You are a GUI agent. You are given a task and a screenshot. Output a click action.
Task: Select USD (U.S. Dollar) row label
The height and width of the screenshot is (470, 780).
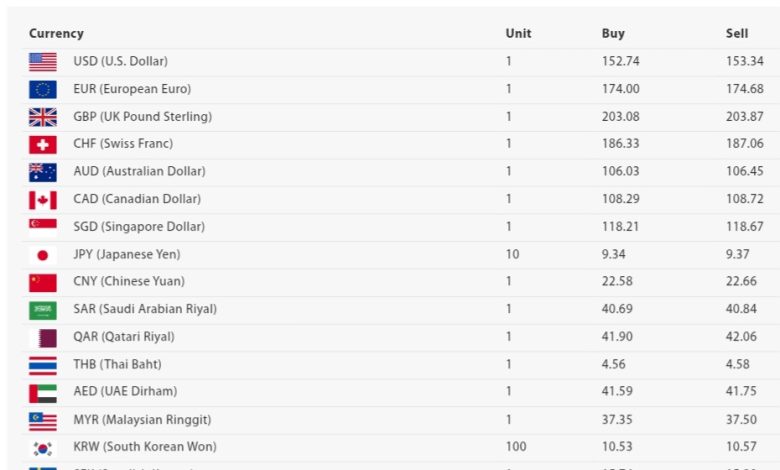(x=120, y=61)
